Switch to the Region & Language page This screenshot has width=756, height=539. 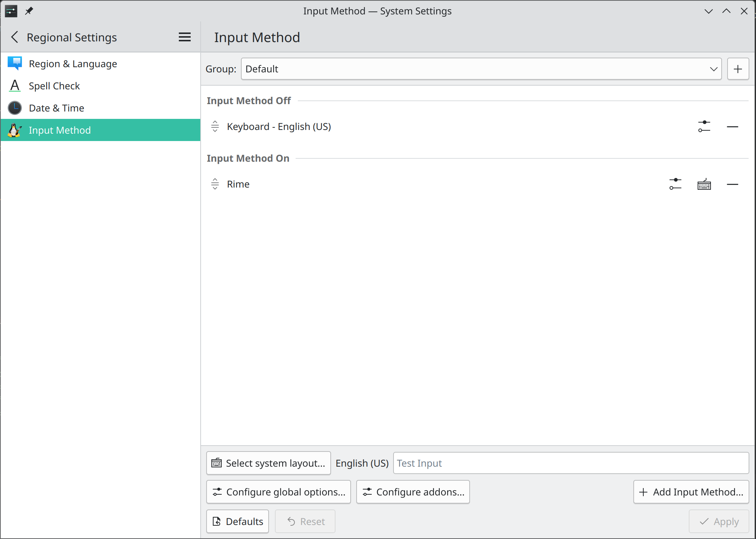click(73, 63)
